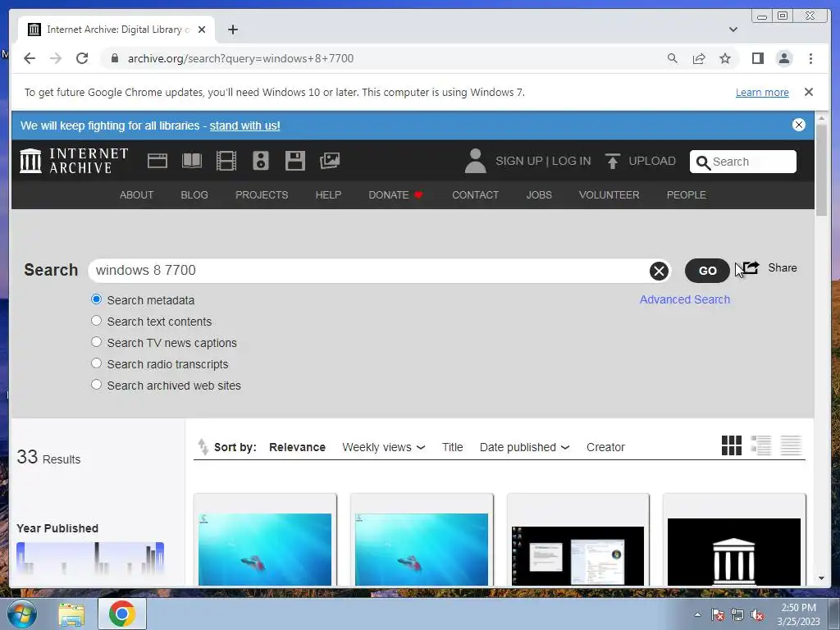Click the Chrome share page icon
840x630 pixels.
point(699,58)
